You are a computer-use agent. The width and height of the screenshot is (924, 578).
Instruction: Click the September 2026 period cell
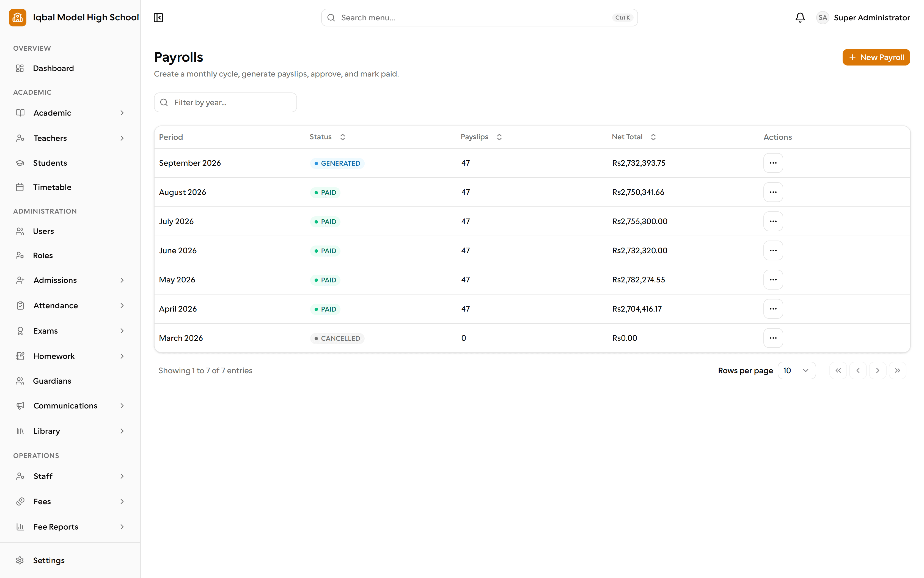pos(190,163)
